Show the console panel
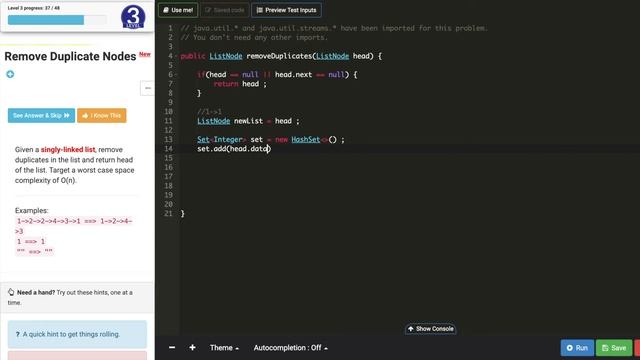Image resolution: width=640 pixels, height=360 pixels. (431, 329)
